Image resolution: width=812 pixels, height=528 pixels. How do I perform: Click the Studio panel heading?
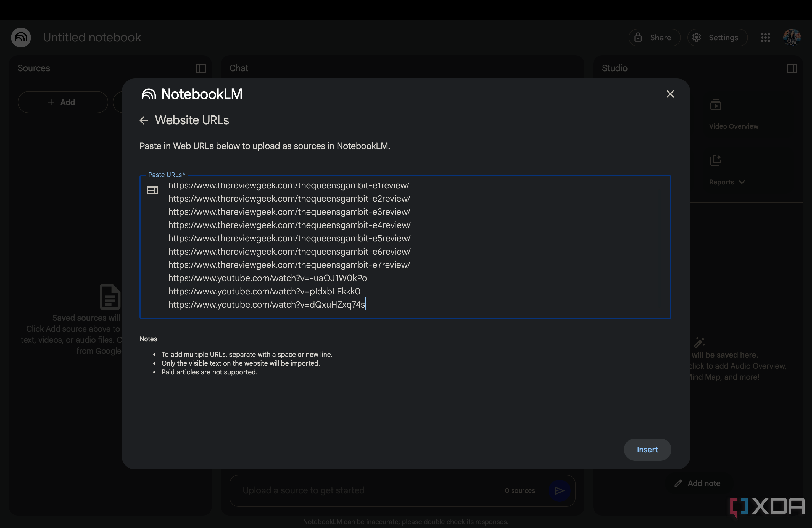(615, 68)
